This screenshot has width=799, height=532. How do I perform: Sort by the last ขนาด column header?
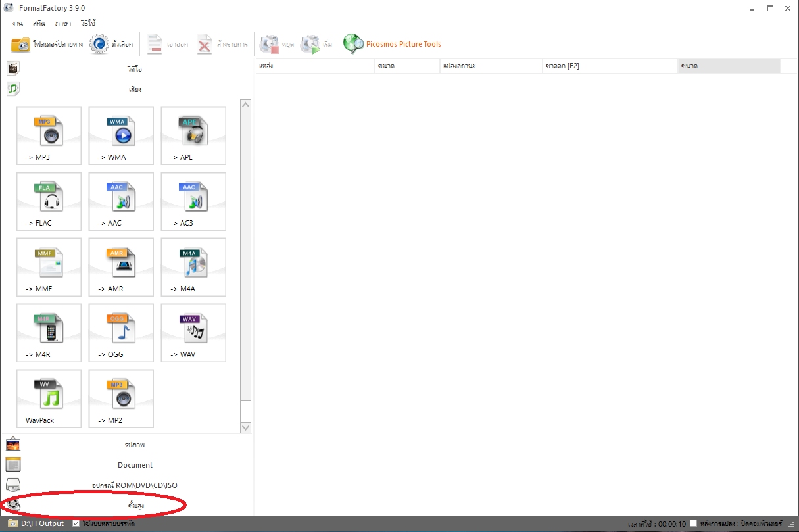729,66
